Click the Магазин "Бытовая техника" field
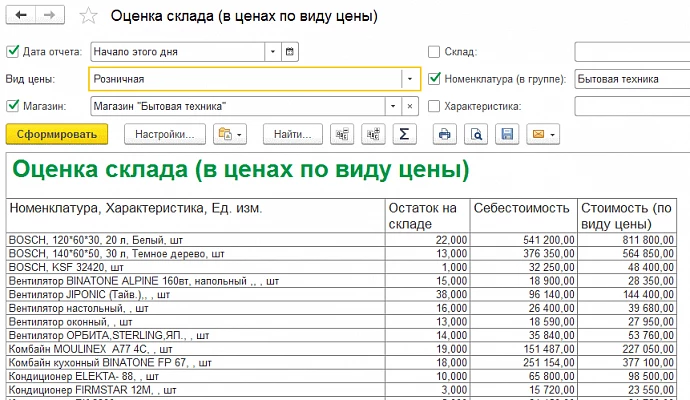This screenshot has width=690, height=400. point(238,106)
